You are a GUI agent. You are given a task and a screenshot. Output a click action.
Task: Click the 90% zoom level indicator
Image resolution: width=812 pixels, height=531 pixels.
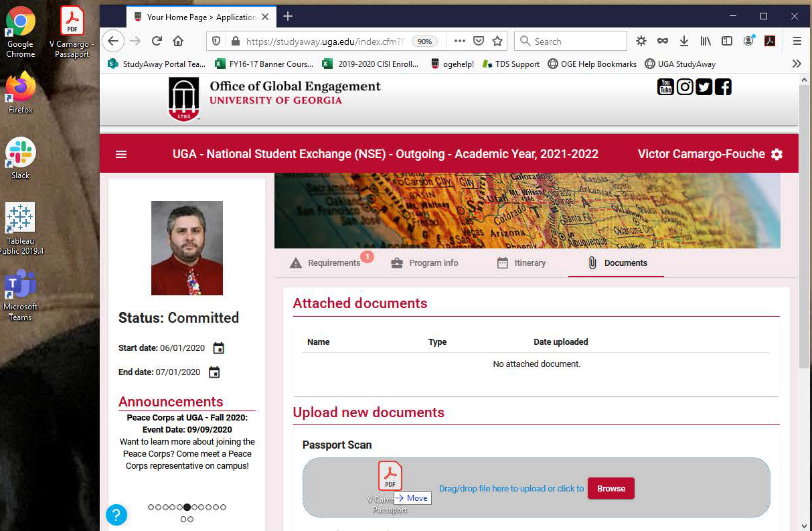pos(424,41)
